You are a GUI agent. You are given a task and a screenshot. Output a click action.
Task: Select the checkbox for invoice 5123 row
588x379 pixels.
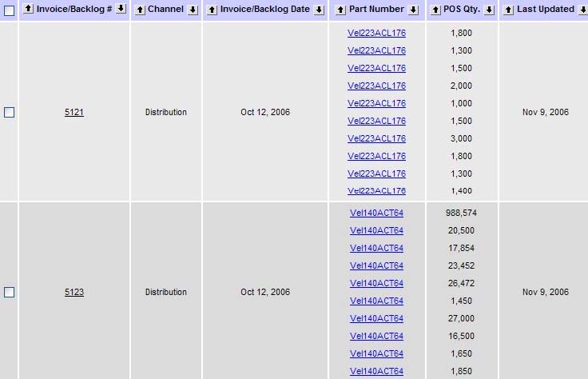click(10, 293)
